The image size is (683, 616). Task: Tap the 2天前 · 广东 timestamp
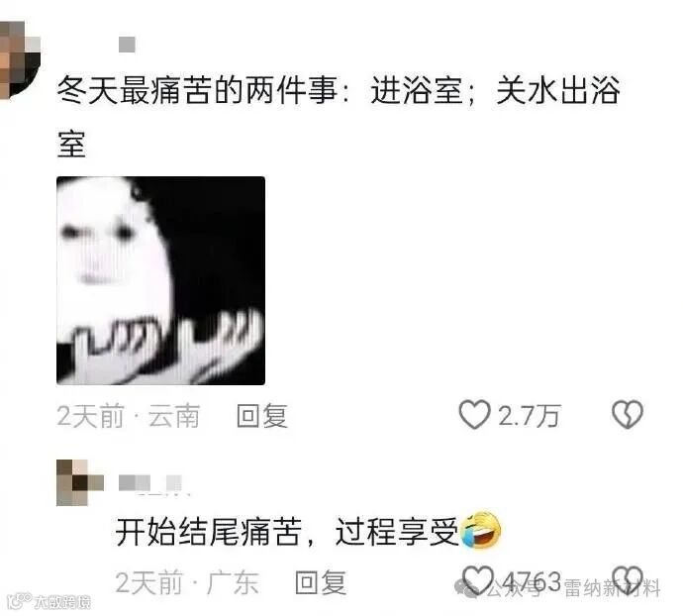[187, 582]
